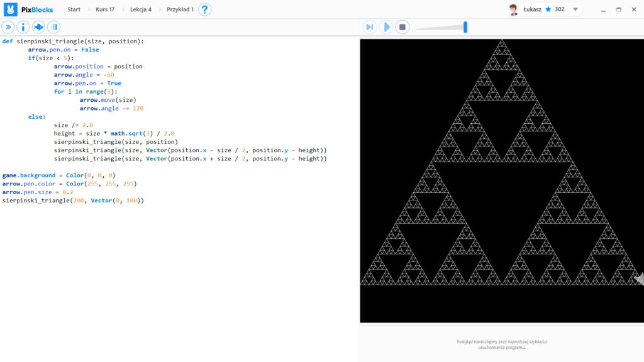Expand the Łukasz user dropdown arrow

(575, 9)
